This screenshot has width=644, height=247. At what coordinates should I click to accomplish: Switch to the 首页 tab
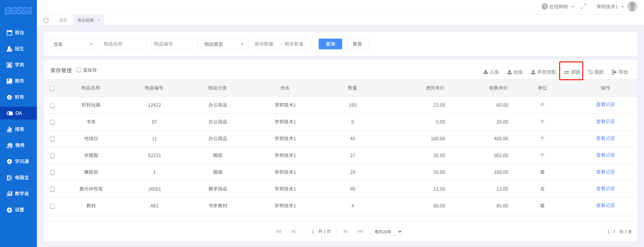click(63, 20)
